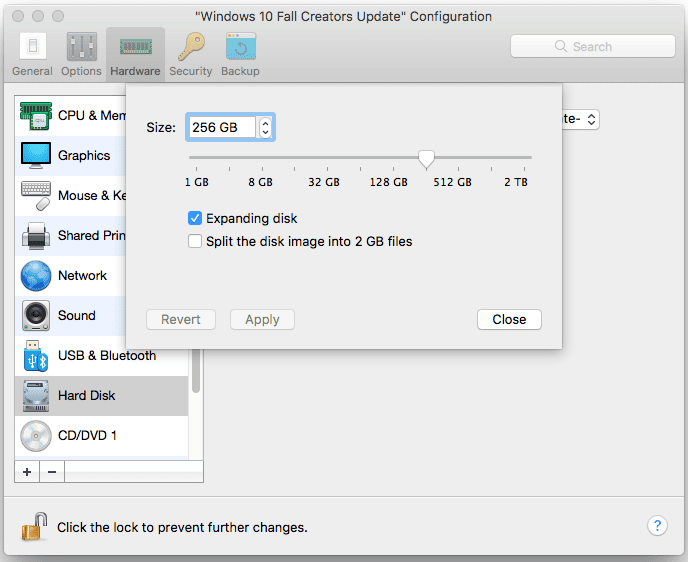Uncheck the Expanding disk checkbox
688x562 pixels.
[x=195, y=218]
